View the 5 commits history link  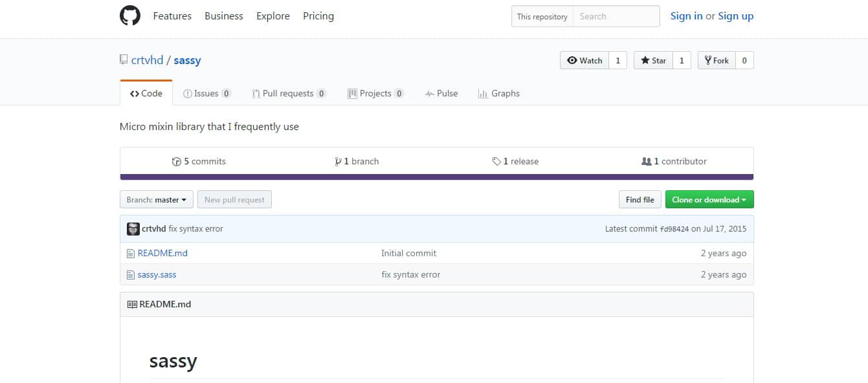coord(199,161)
